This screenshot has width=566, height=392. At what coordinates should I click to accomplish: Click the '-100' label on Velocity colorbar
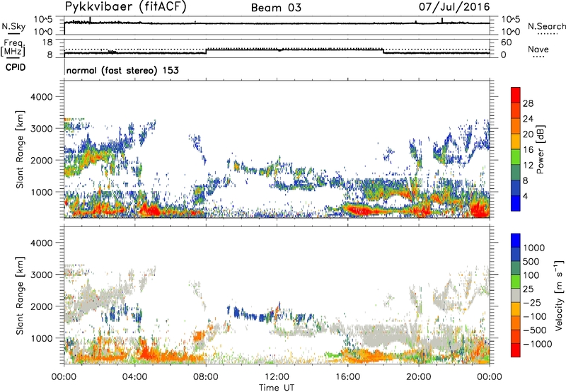tap(535, 316)
